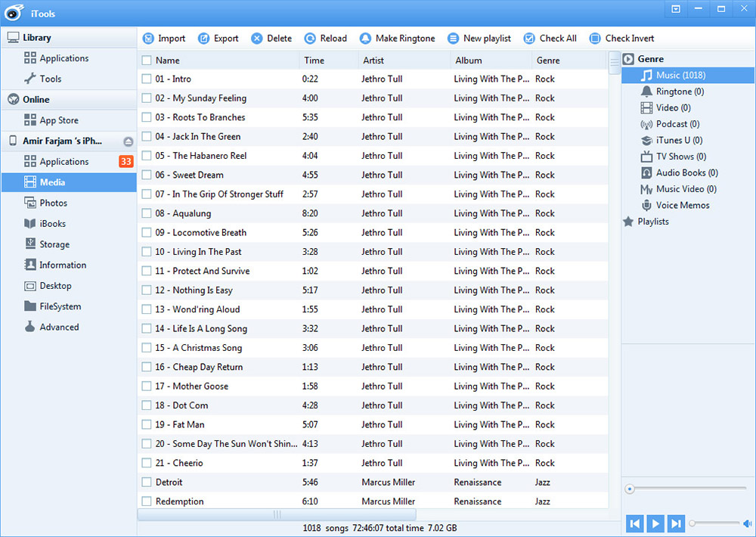The image size is (756, 537).
Task: Select the song row 13 - Wond'ring Aloud
Action: coord(373,309)
